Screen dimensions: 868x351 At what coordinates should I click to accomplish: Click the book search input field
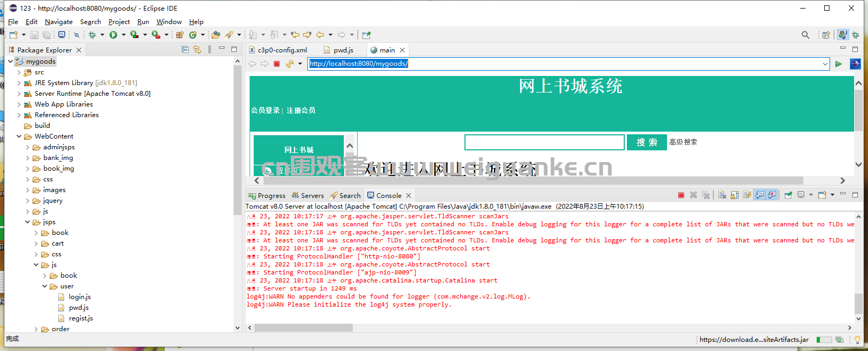coord(545,142)
